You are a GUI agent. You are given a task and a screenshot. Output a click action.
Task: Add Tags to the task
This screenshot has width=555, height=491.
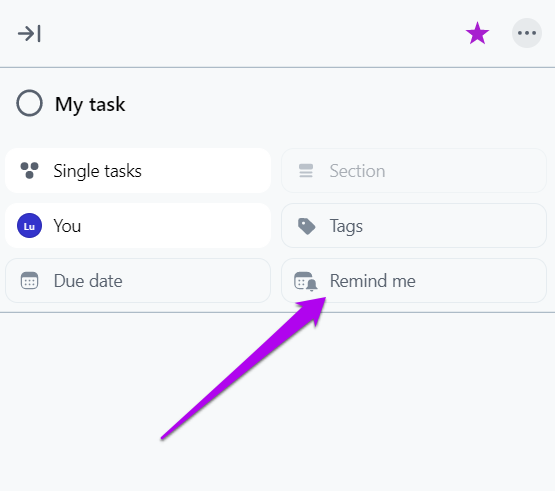414,225
